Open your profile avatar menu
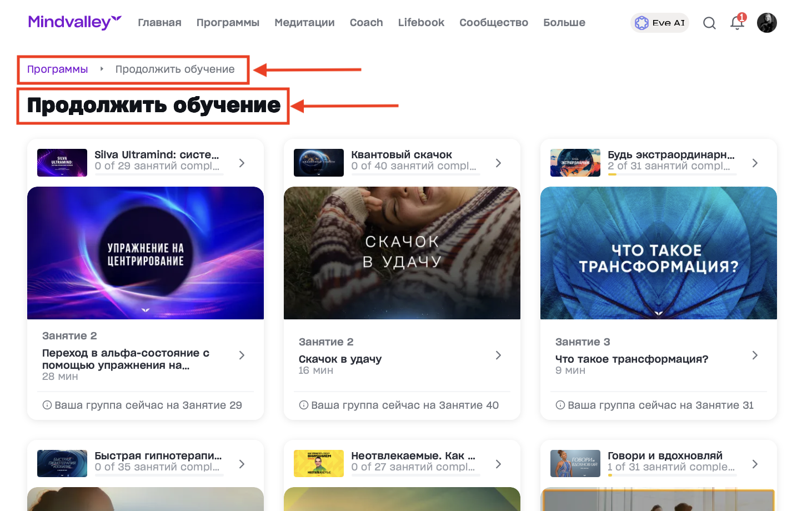Image resolution: width=812 pixels, height=511 pixels. [767, 23]
